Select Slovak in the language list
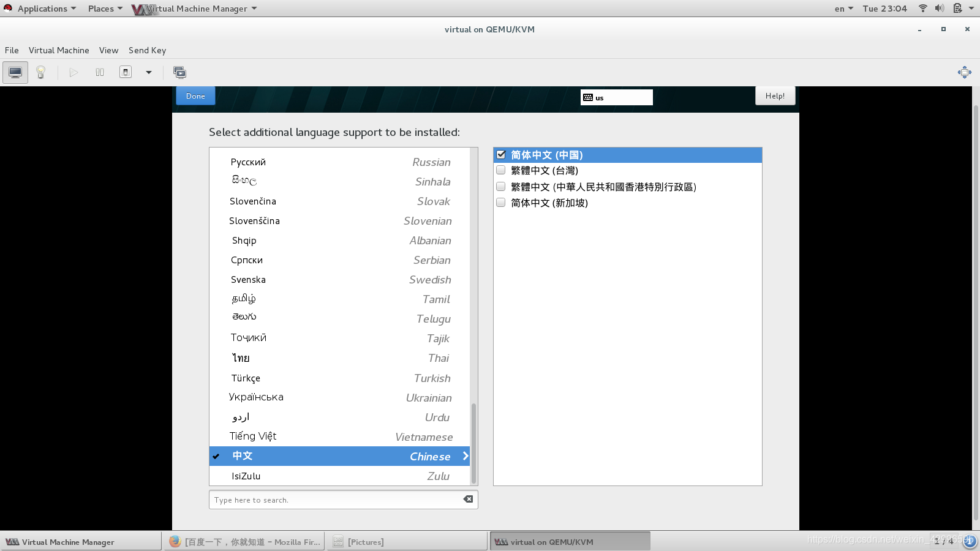Image resolution: width=980 pixels, height=551 pixels. 339,201
